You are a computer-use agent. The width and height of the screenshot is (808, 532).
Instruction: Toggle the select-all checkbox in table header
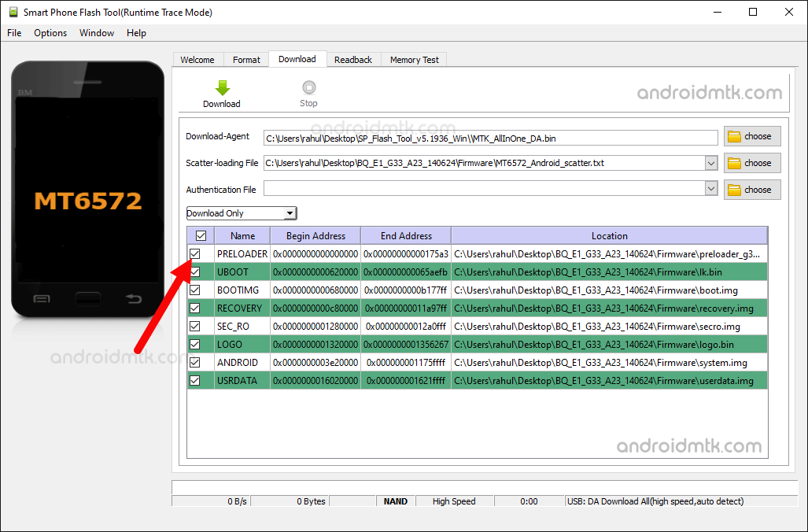tap(201, 235)
